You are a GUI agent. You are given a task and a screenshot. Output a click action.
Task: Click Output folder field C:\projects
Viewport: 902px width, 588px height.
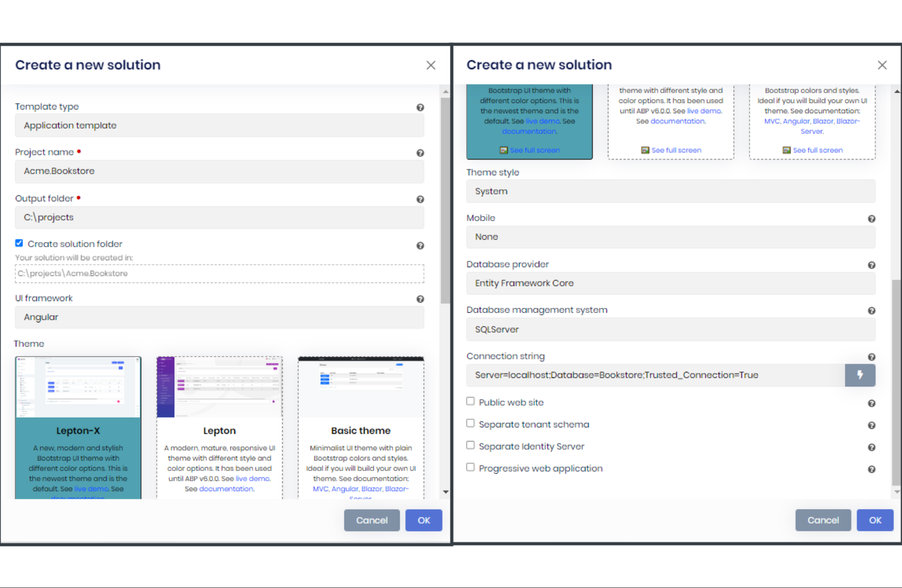point(220,217)
